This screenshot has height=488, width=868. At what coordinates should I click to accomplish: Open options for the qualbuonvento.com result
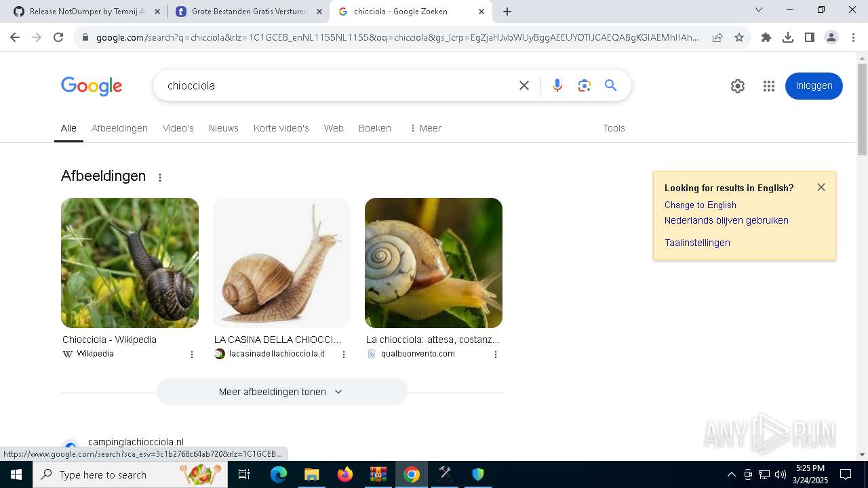coord(496,354)
